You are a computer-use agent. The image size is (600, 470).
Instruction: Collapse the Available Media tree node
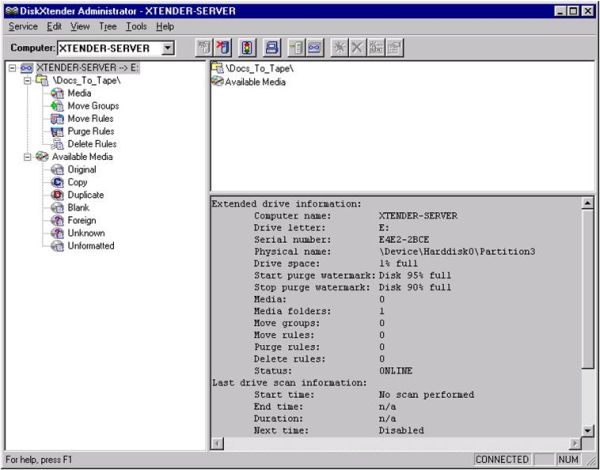(27, 157)
